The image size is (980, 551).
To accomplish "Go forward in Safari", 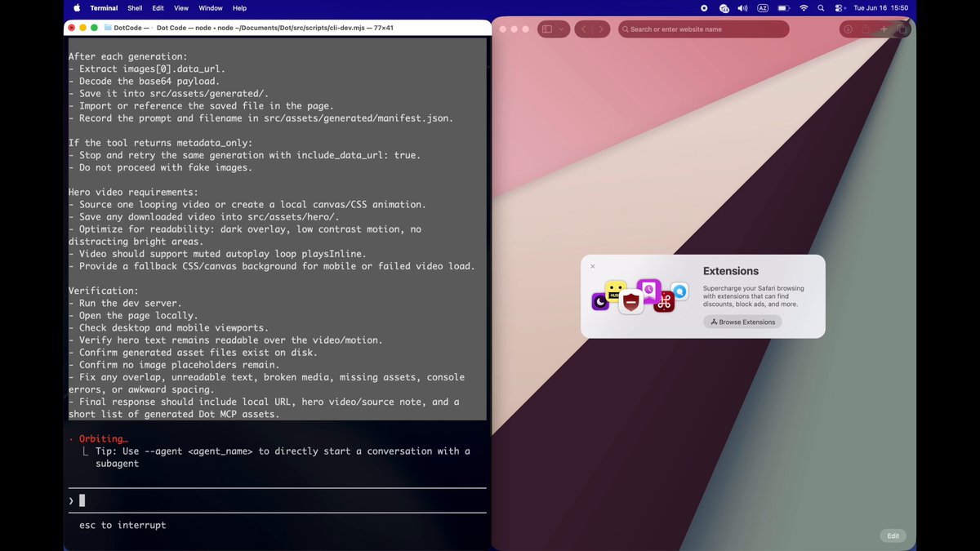I will click(x=602, y=29).
